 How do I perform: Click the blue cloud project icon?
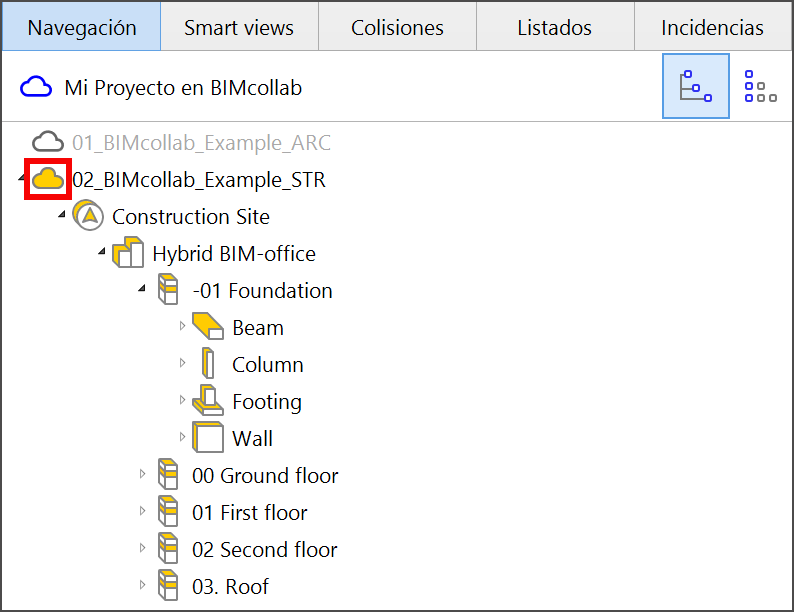(35, 87)
